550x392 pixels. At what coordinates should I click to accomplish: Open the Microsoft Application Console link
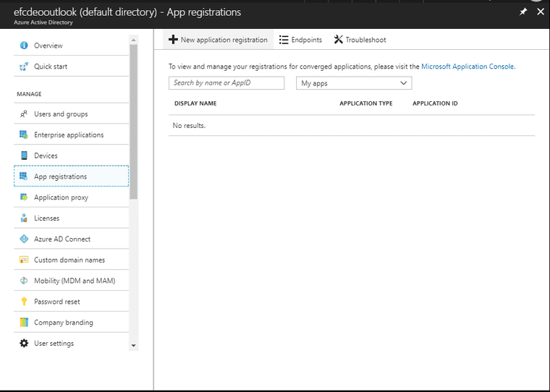click(x=467, y=67)
